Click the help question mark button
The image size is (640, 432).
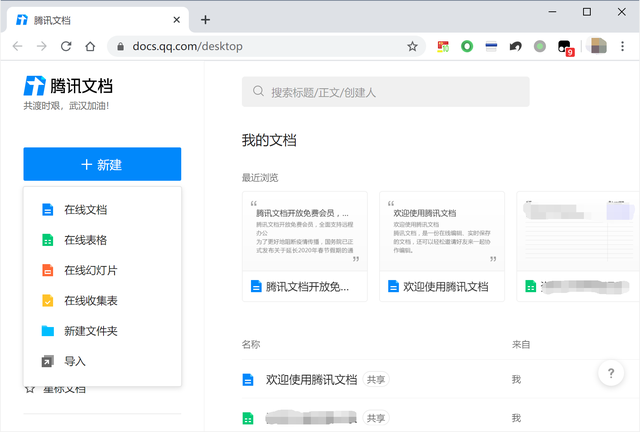[611, 373]
